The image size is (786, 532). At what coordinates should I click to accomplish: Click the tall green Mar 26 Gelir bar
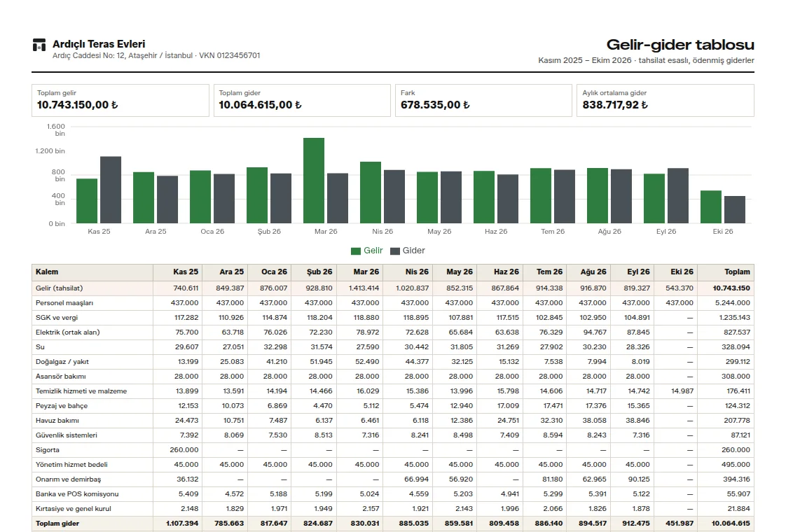[314, 181]
